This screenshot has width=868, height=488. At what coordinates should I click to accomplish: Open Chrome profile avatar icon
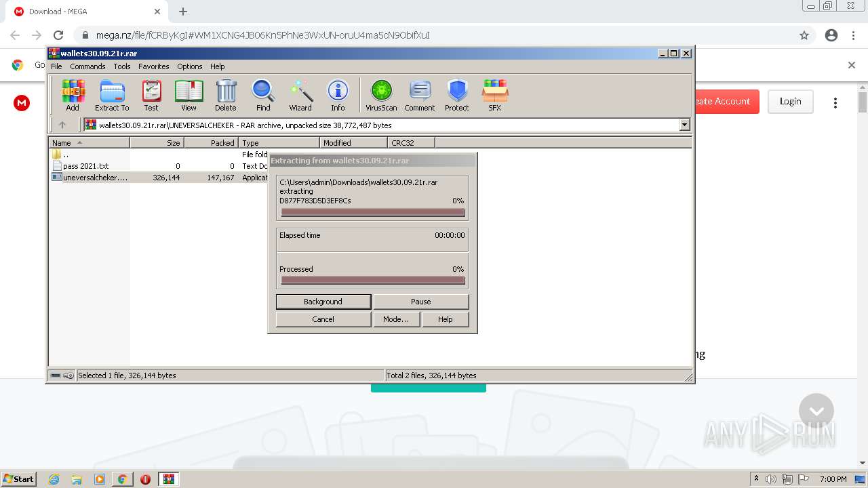tap(831, 35)
